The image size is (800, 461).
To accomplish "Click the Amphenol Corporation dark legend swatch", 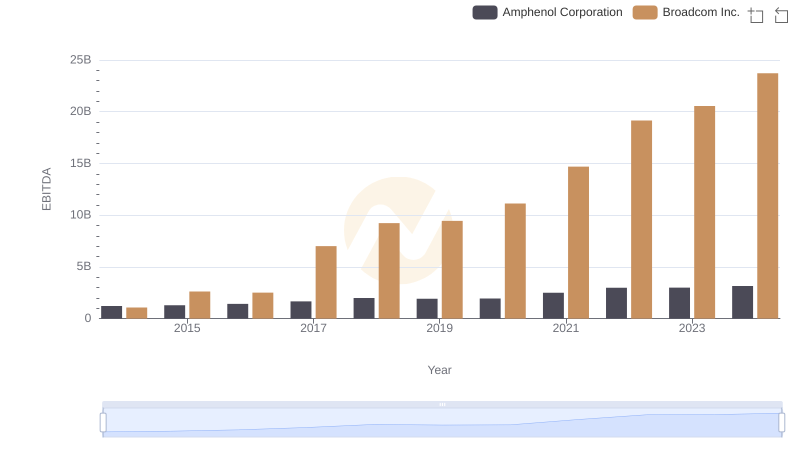I will click(485, 12).
